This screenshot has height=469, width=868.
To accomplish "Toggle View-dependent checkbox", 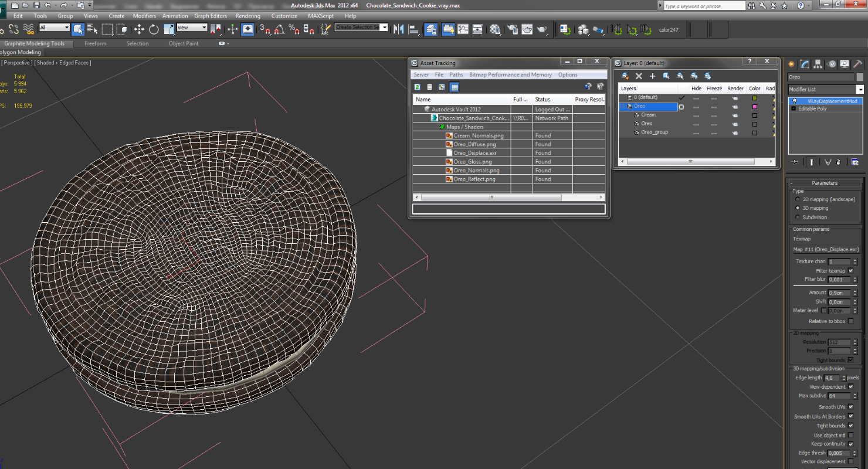I will coord(851,387).
